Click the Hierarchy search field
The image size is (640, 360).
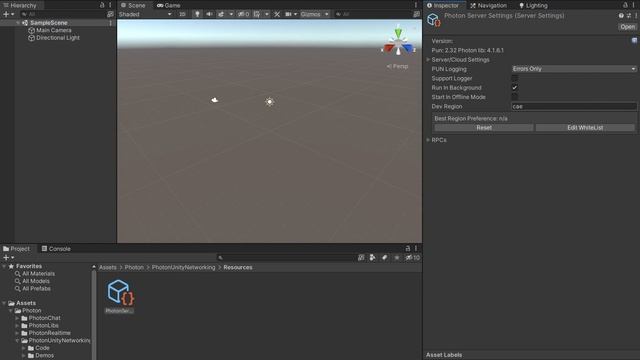[62, 14]
